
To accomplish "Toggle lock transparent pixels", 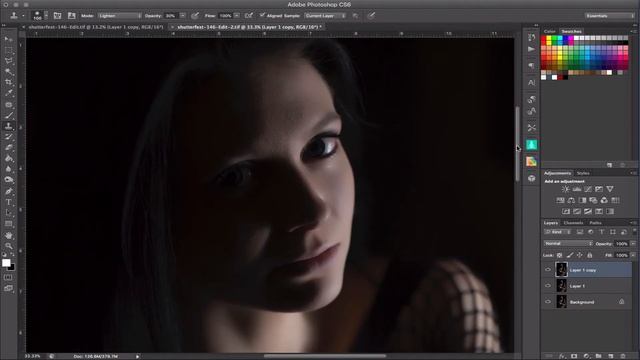I will pyautogui.click(x=560, y=255).
